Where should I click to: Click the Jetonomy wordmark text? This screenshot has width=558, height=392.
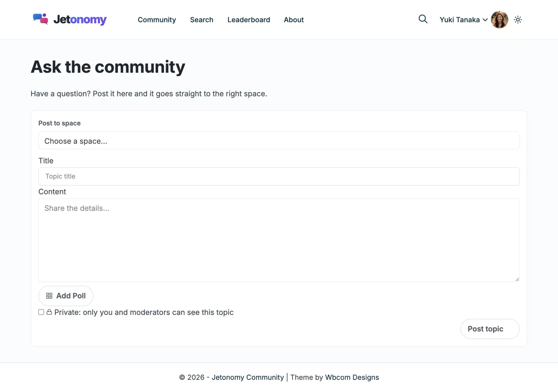coord(80,20)
